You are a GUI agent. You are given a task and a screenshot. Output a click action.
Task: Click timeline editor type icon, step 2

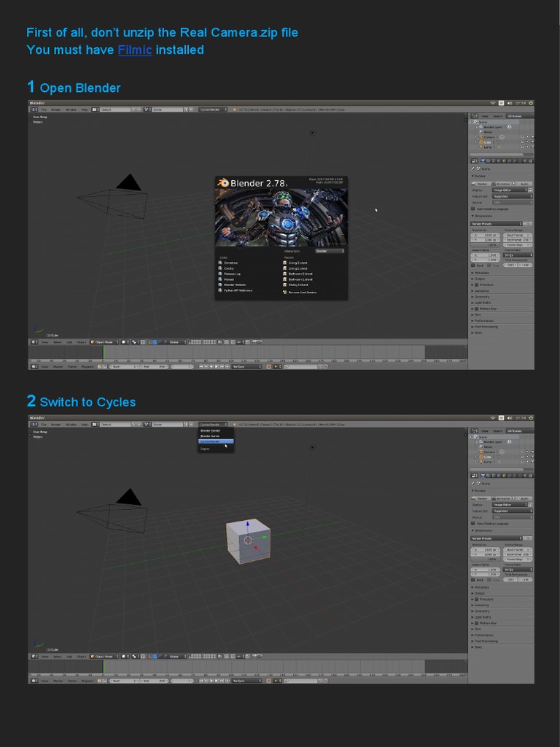34,681
